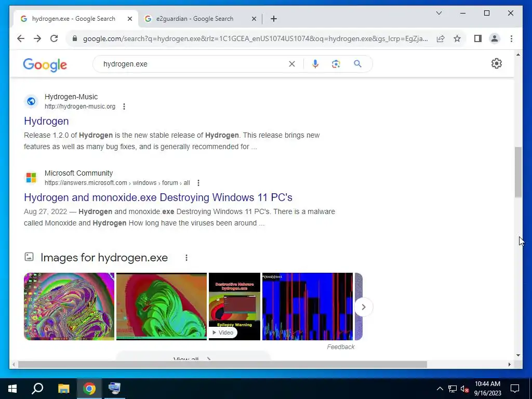Focus the Chrome address bar

pos(255,38)
